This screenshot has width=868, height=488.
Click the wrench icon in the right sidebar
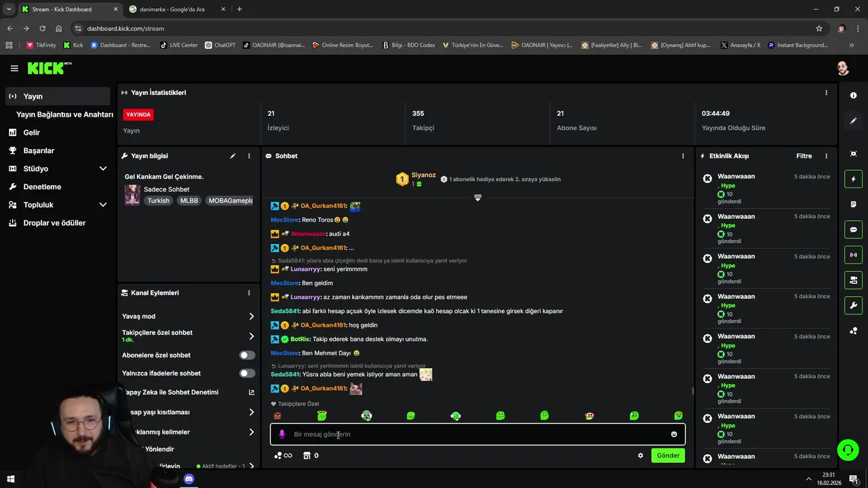coord(853,305)
